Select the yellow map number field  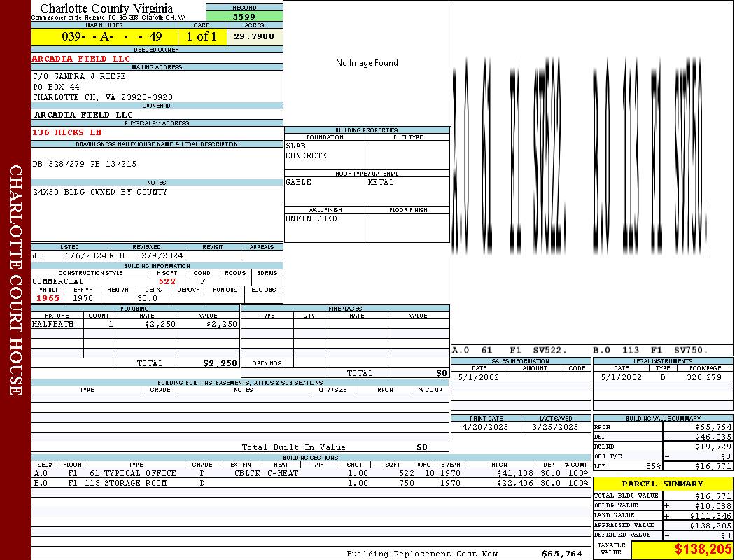[104, 36]
